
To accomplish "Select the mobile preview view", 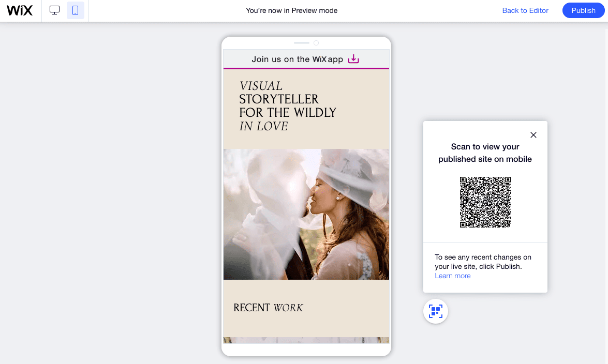I will (x=75, y=10).
